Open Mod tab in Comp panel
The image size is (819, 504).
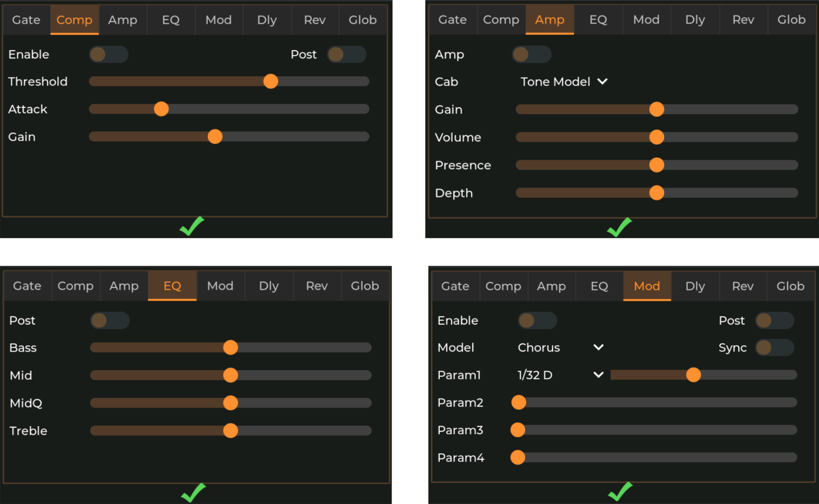(x=219, y=20)
